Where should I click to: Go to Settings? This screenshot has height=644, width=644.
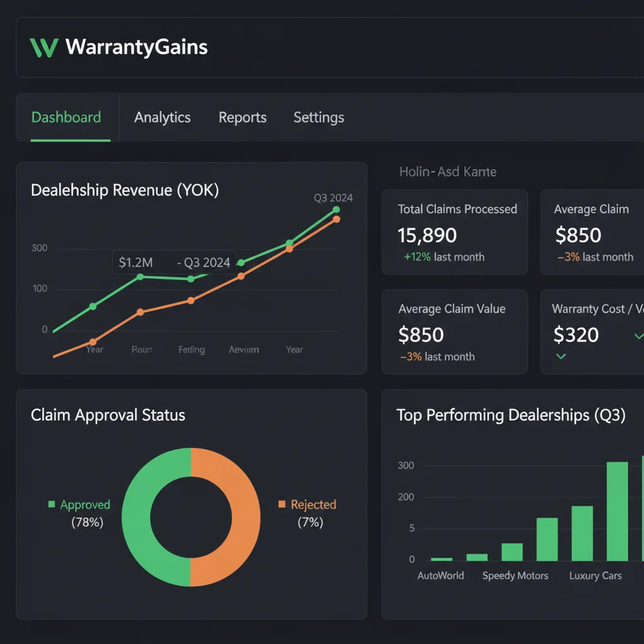coord(318,117)
